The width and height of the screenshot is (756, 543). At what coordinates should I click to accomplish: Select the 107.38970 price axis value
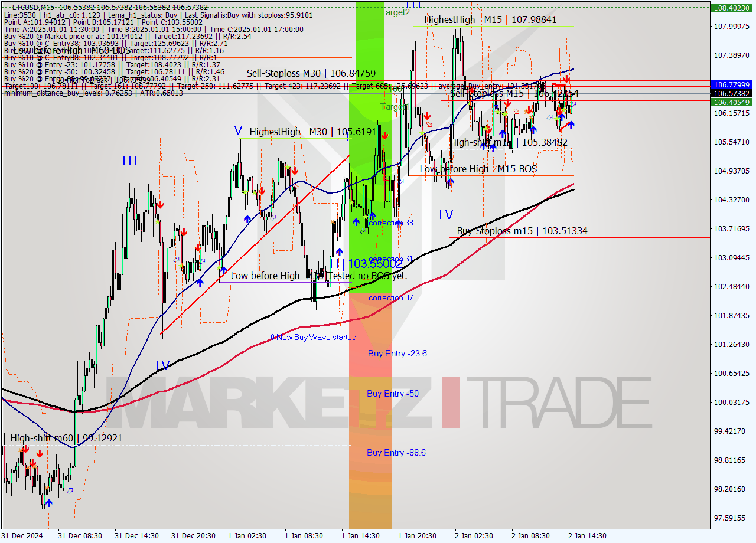tap(731, 55)
